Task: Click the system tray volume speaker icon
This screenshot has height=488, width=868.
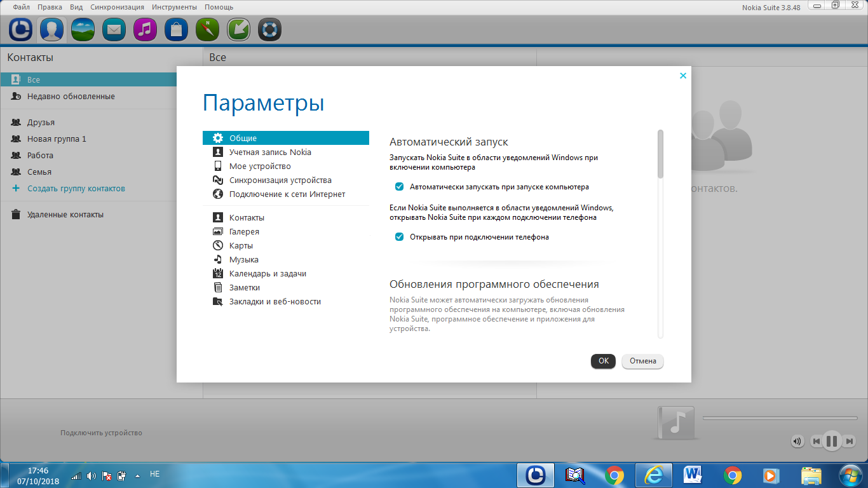Action: tap(91, 475)
